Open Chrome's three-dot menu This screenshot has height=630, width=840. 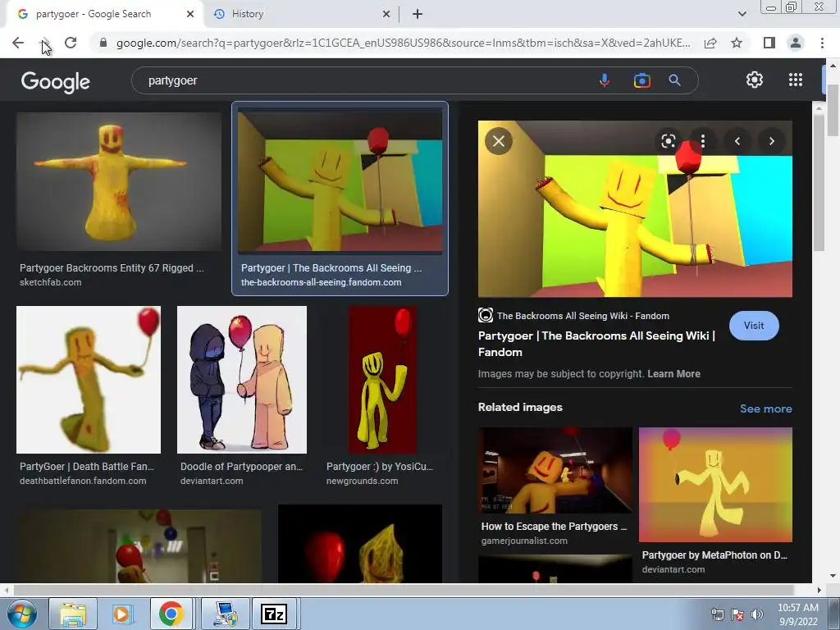coord(822,43)
